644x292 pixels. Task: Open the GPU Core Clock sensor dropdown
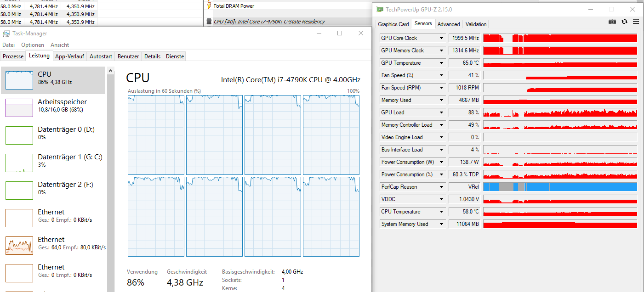tap(441, 38)
